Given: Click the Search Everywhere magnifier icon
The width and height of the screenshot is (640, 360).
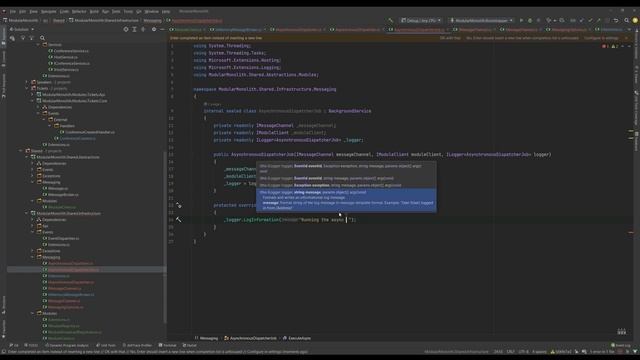Looking at the screenshot, I should click(627, 20).
